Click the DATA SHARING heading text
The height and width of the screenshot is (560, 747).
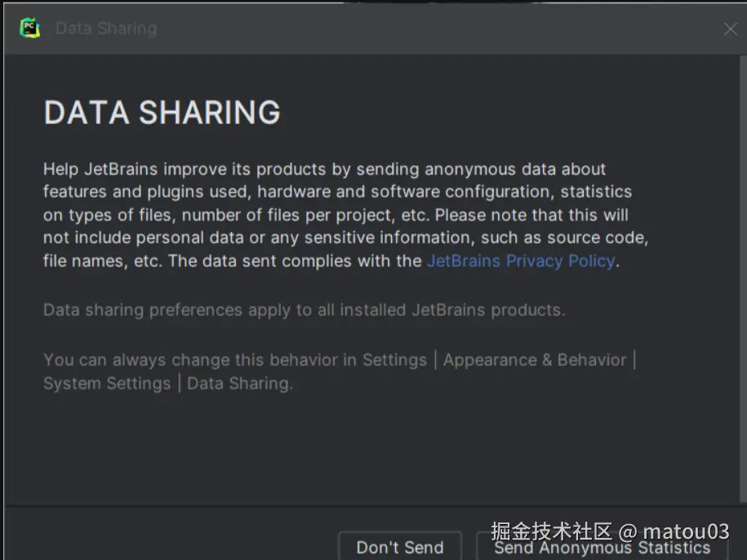pos(162,113)
